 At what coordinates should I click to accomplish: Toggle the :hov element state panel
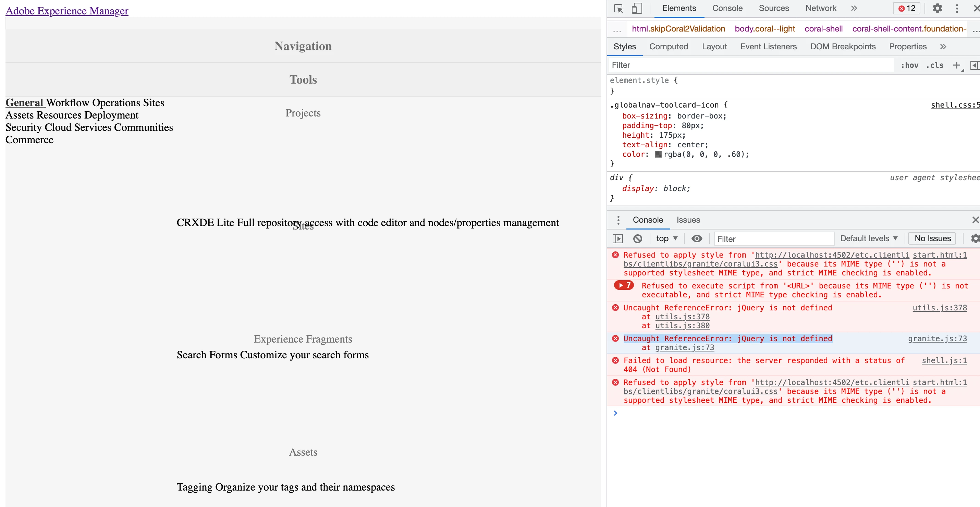coord(909,65)
